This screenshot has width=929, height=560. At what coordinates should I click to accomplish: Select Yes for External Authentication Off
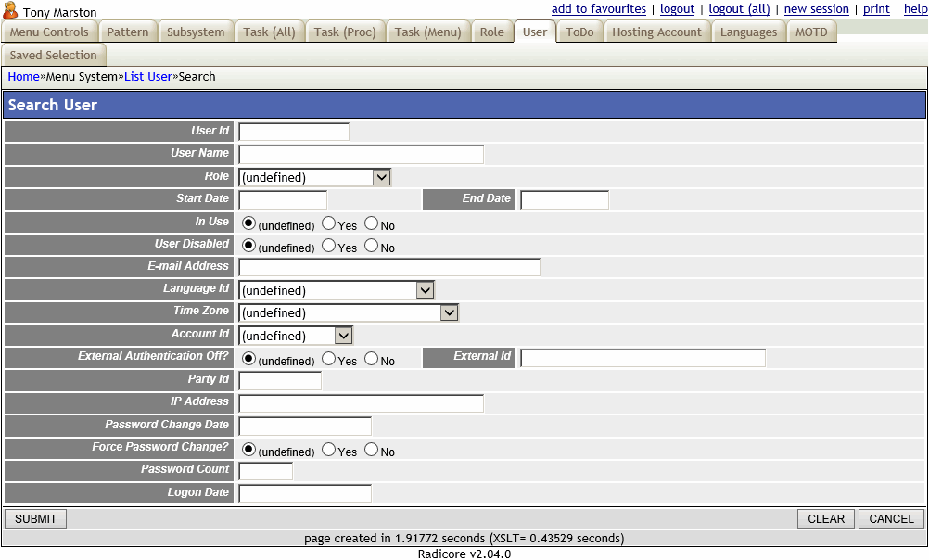327,359
